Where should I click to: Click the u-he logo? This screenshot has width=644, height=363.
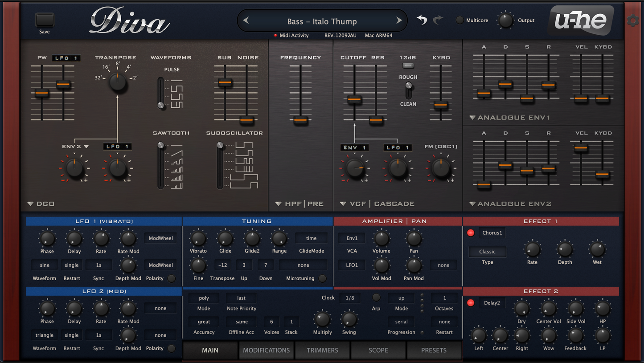tap(580, 20)
